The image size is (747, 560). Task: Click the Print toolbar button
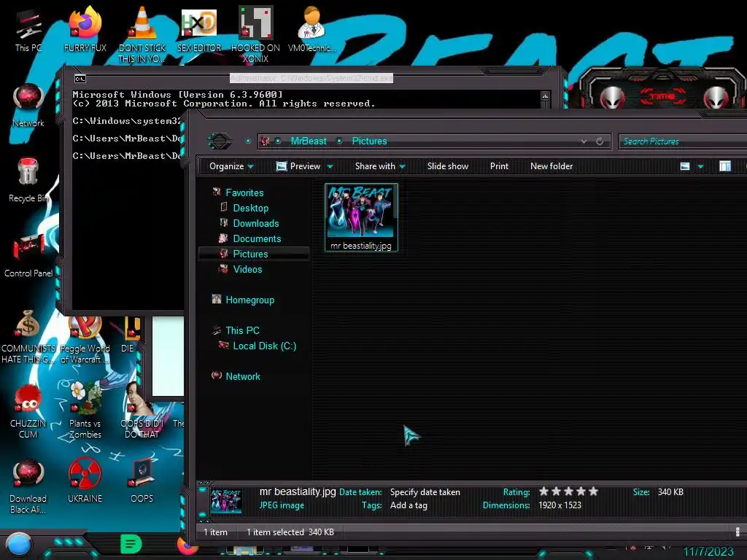pyautogui.click(x=499, y=166)
